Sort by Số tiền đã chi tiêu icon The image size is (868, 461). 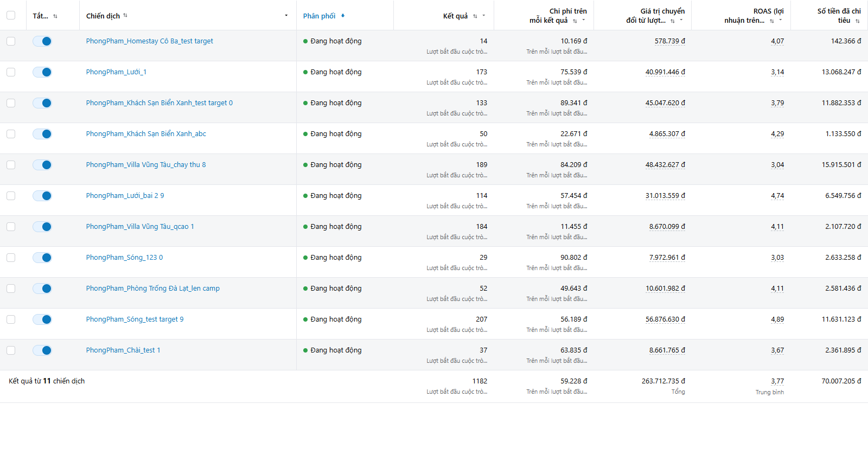click(x=858, y=21)
